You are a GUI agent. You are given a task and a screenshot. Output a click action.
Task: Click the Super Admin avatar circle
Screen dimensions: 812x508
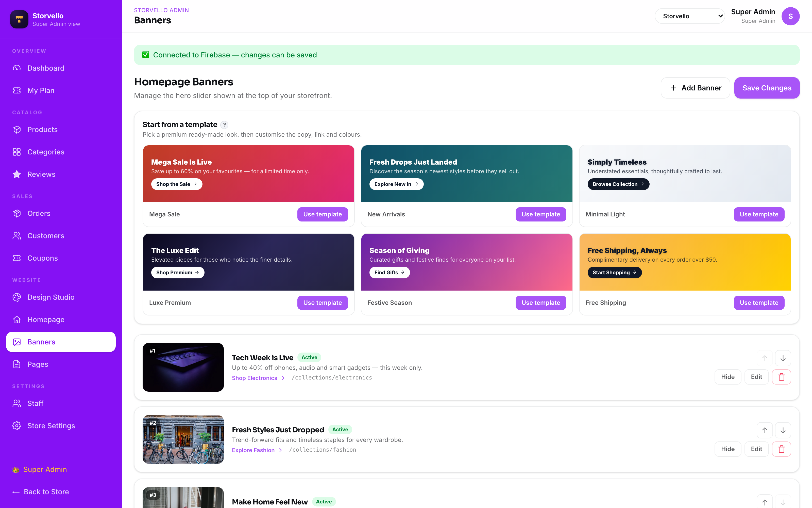click(790, 16)
